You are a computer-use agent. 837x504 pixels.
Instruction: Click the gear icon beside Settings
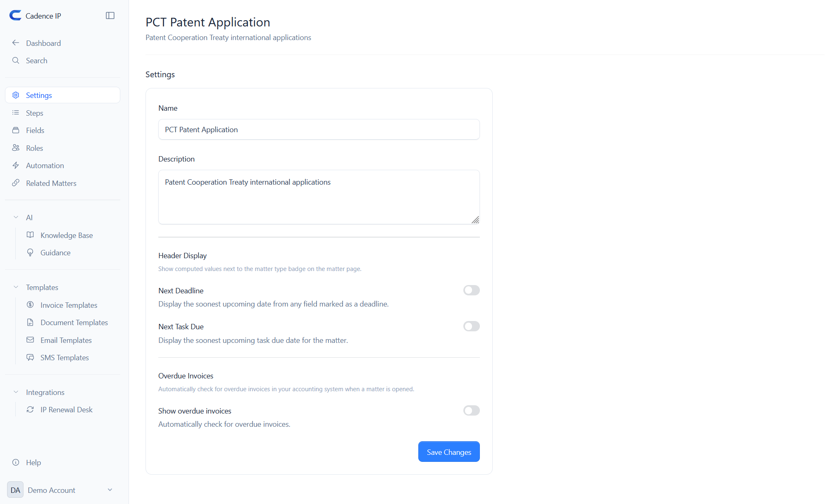(16, 95)
